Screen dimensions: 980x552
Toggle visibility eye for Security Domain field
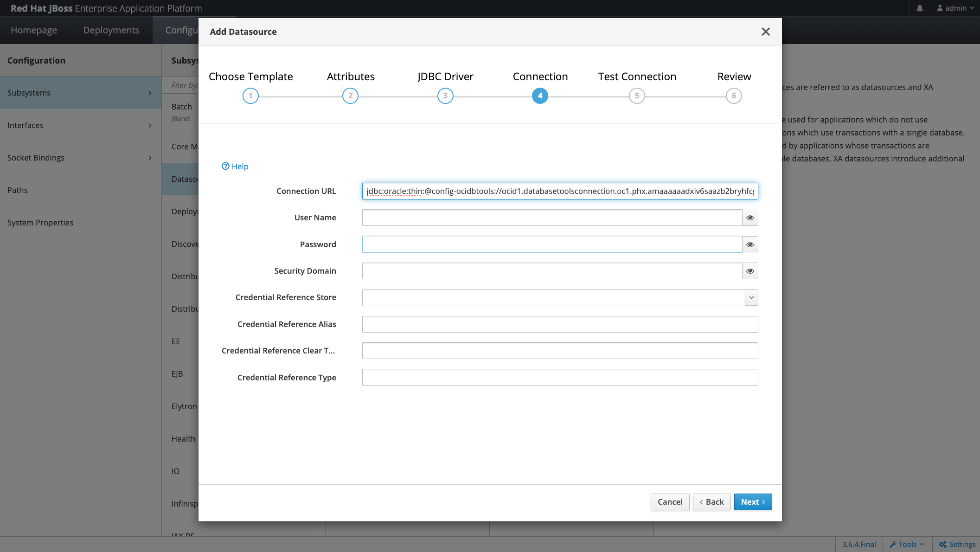coord(750,271)
